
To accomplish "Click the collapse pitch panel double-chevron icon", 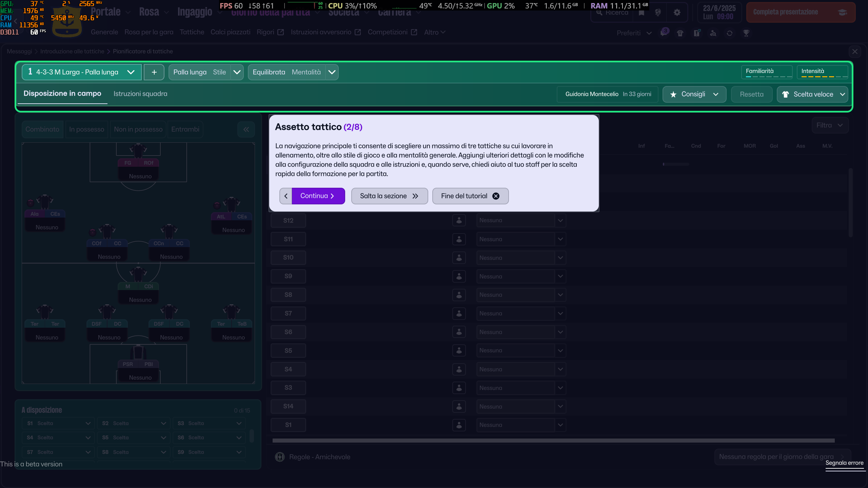I will coord(246,129).
